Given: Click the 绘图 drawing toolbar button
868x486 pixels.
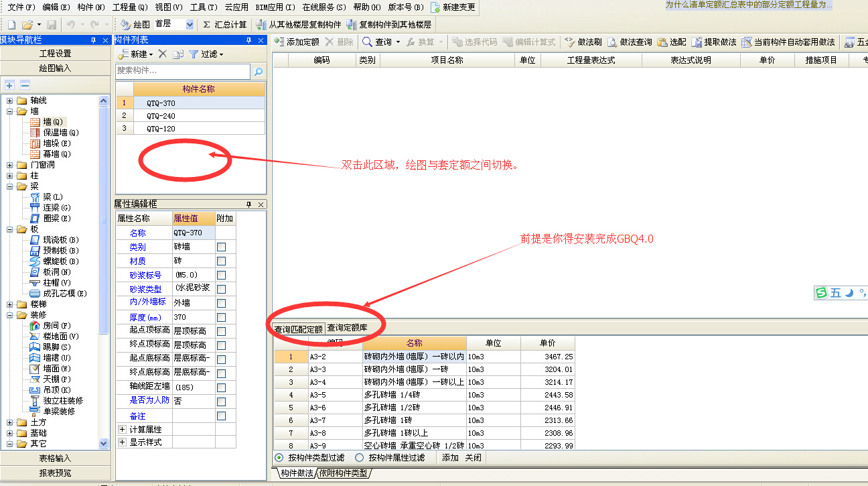Looking at the screenshot, I should pyautogui.click(x=136, y=24).
